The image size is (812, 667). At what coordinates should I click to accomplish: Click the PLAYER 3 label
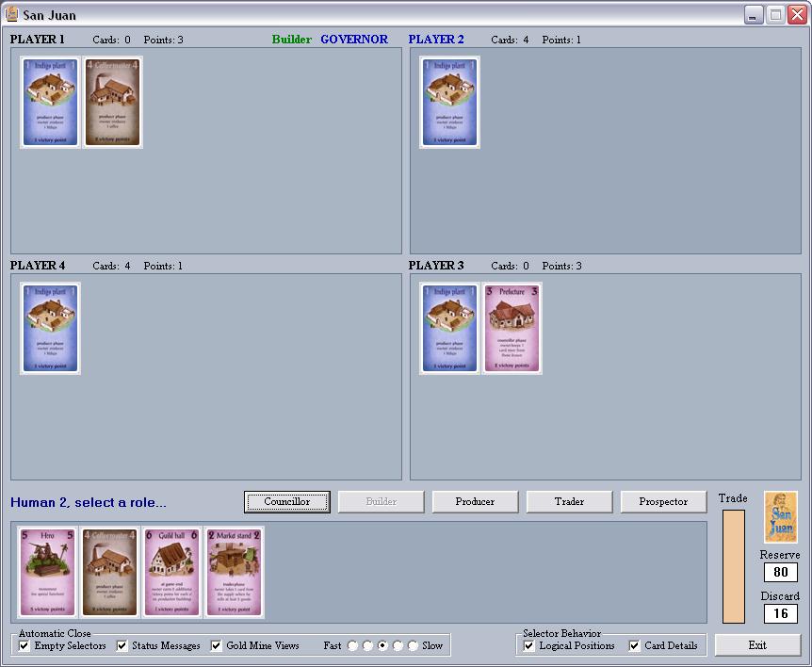click(x=436, y=266)
